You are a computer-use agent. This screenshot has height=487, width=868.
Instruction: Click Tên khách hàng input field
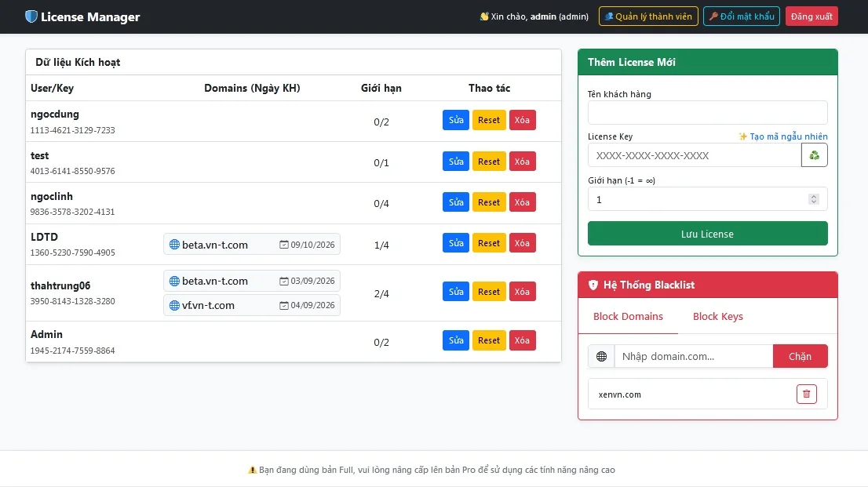coord(707,113)
